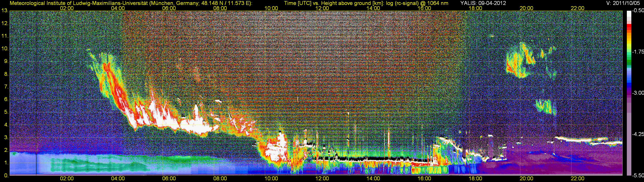Click the 12:00 label on the top time axis
This screenshot has height=182, width=644.
pyautogui.click(x=322, y=8)
